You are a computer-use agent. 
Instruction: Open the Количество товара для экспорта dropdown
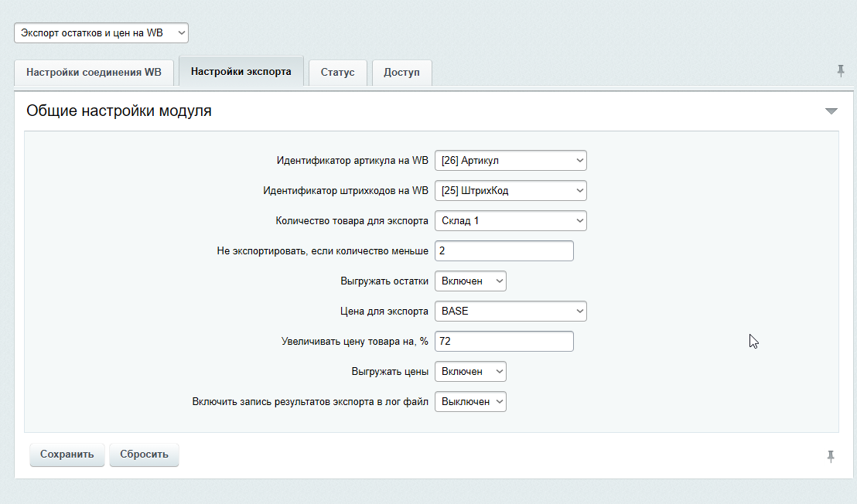(x=510, y=221)
